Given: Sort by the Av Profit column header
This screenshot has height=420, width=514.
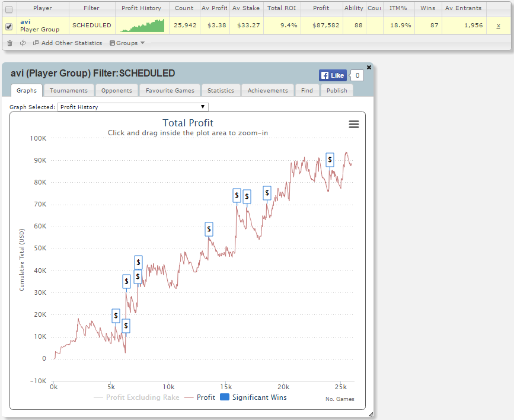Looking at the screenshot, I should coord(215,8).
